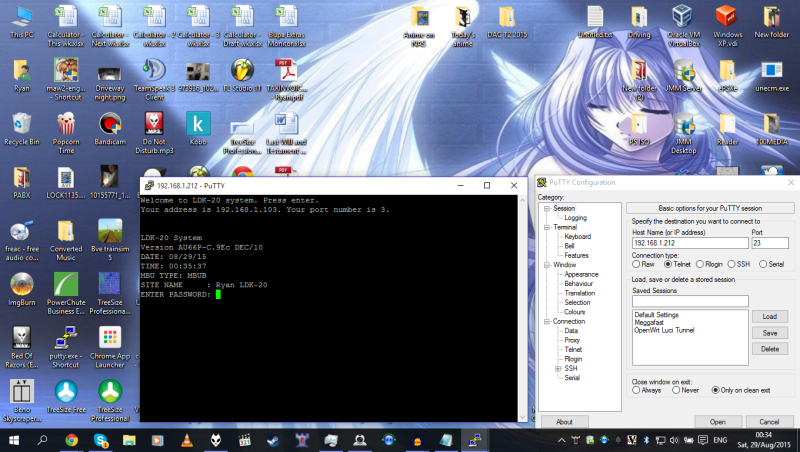Select the Keyboard category in tree
This screenshot has width=800, height=452.
click(x=578, y=237)
